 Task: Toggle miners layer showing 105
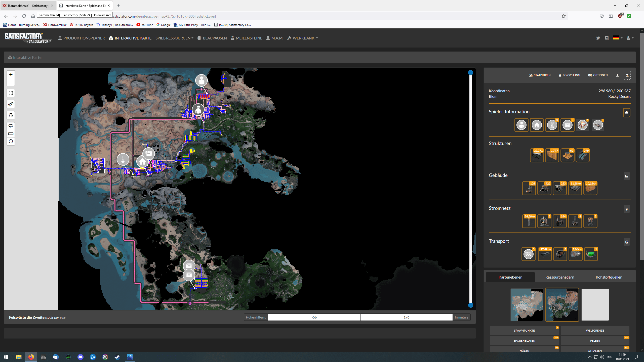[x=529, y=188]
